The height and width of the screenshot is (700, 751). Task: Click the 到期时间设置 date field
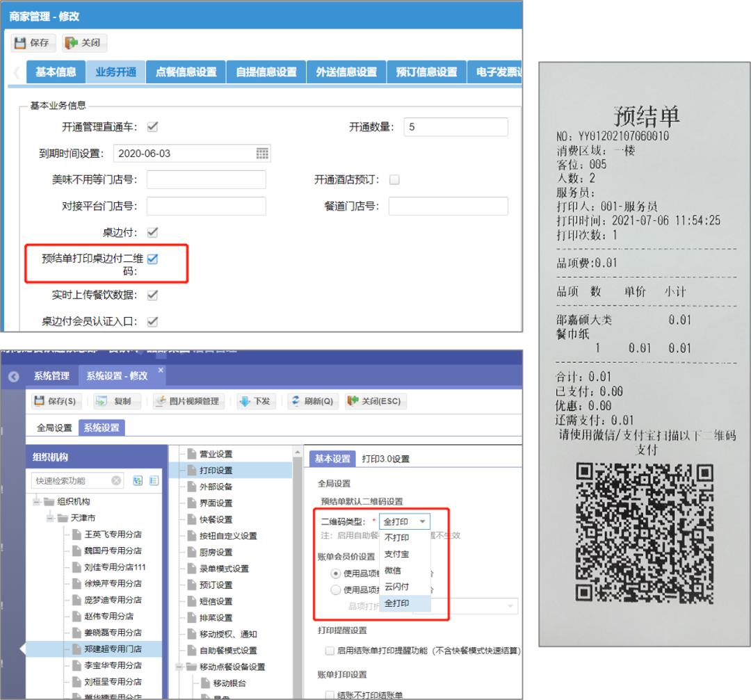pyautogui.click(x=192, y=153)
